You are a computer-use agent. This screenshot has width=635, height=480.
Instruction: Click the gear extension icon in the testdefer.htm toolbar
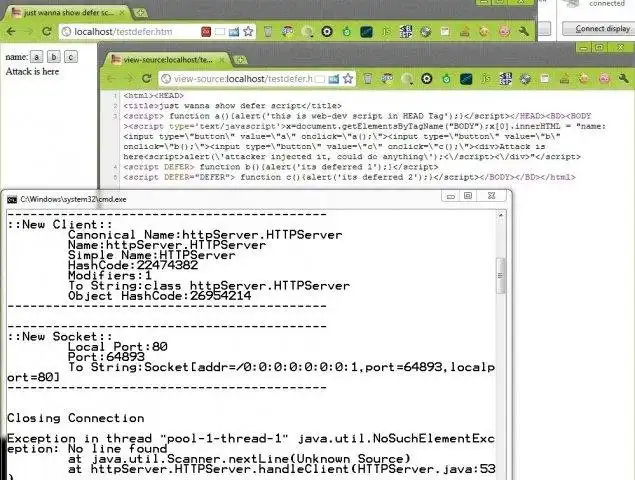point(425,32)
